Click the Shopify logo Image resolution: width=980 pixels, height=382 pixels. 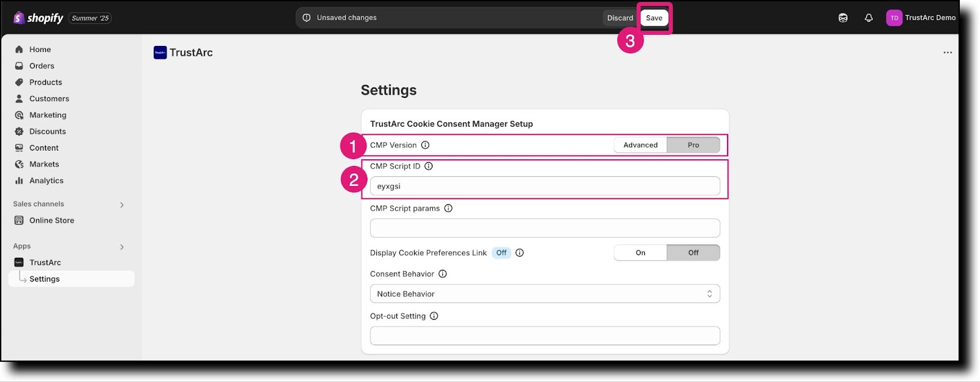point(38,18)
